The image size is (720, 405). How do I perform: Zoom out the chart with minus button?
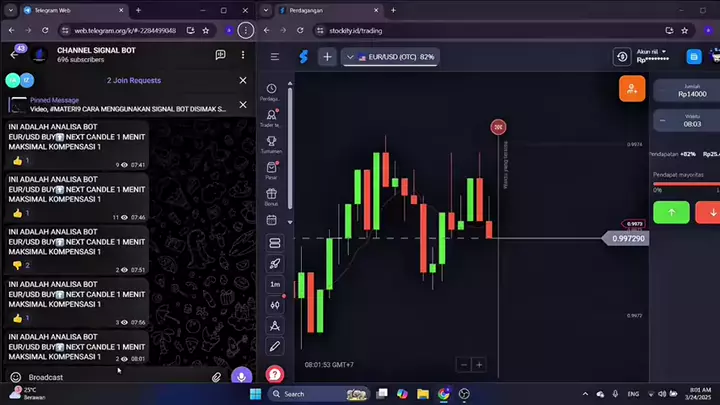[462, 364]
